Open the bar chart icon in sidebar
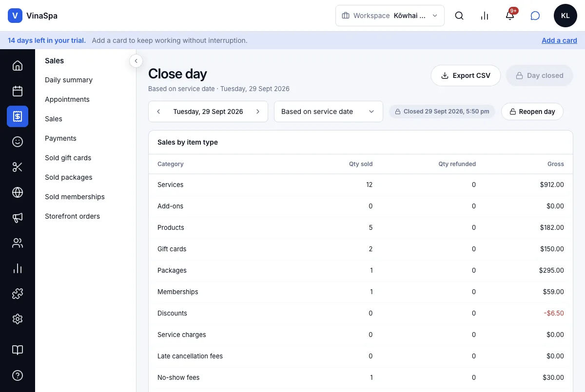Screen dimensions: 585x392 pos(18,268)
